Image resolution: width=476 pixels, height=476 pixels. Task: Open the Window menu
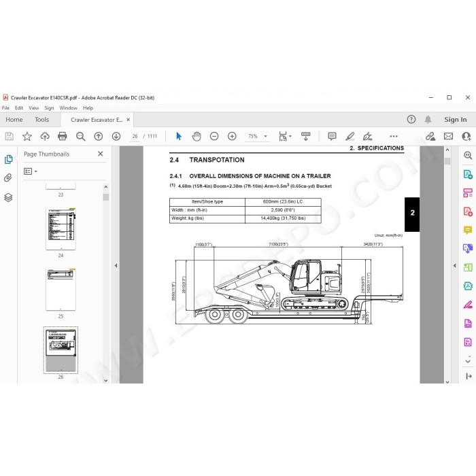click(x=68, y=107)
